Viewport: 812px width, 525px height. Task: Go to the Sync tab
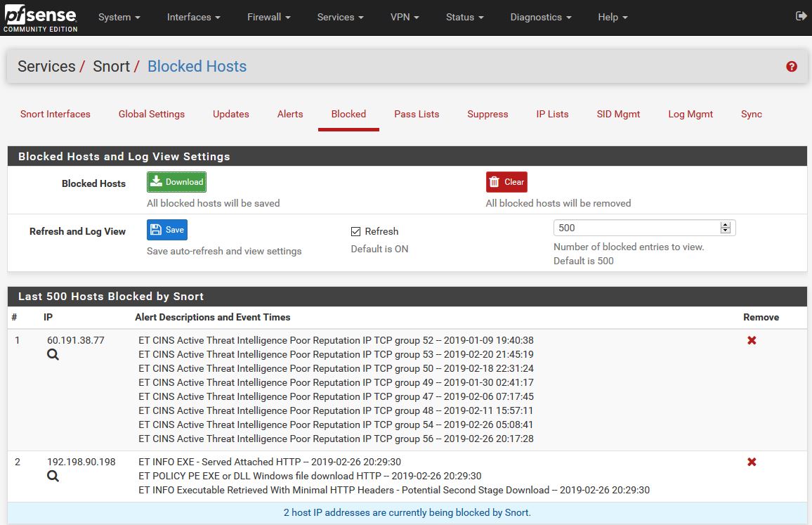[x=752, y=114]
